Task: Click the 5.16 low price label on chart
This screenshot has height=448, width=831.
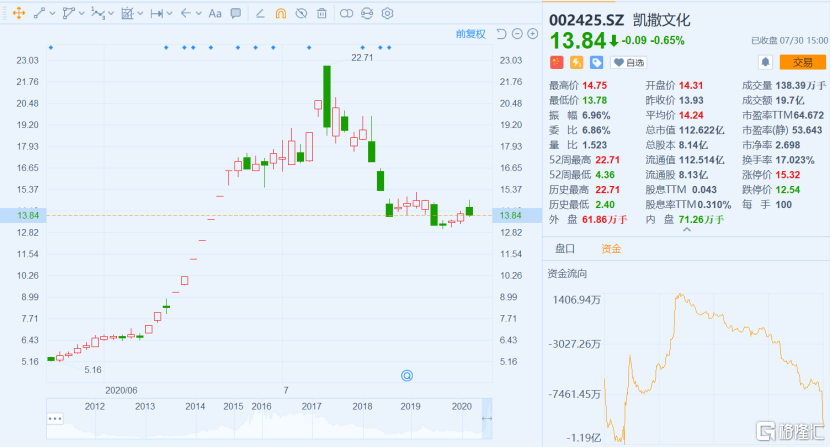Action: tap(93, 370)
